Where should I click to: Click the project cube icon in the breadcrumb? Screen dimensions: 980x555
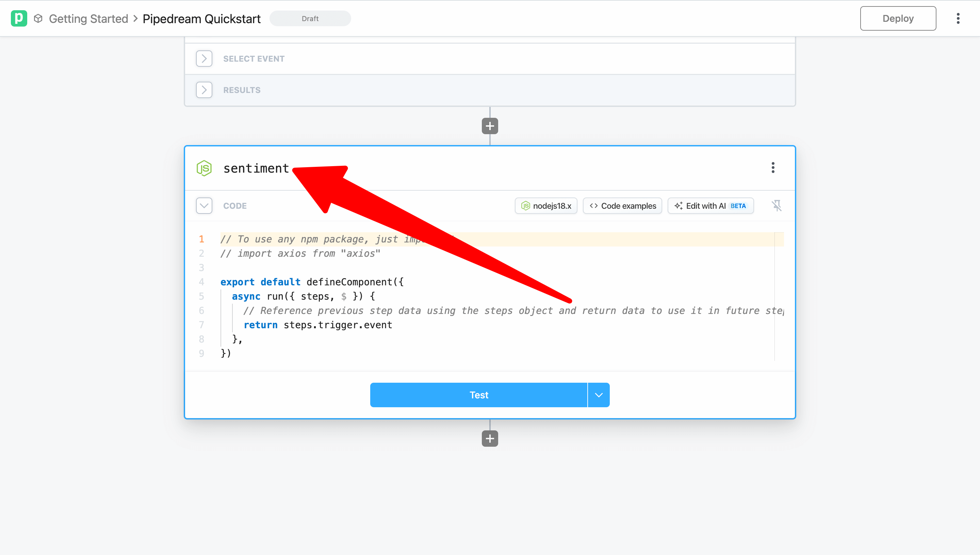pyautogui.click(x=38, y=18)
